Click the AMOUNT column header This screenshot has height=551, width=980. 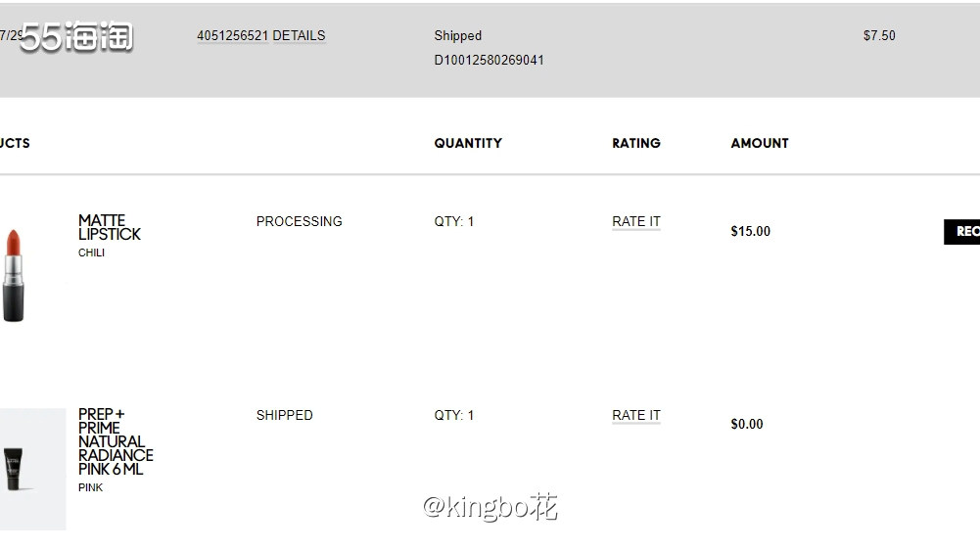pos(760,143)
